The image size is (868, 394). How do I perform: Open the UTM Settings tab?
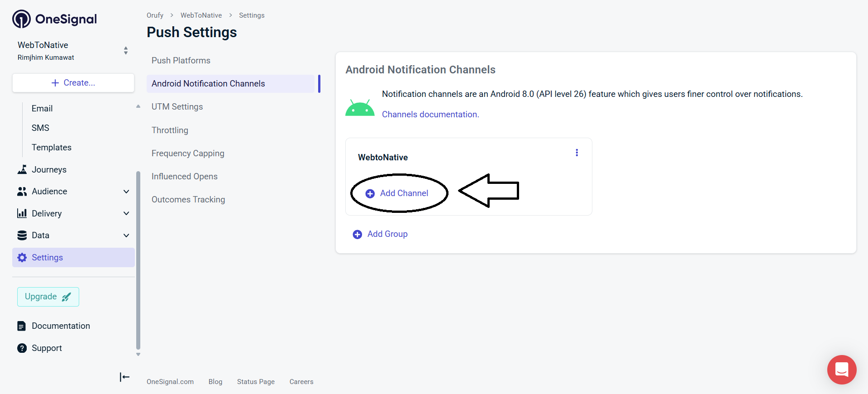177,107
